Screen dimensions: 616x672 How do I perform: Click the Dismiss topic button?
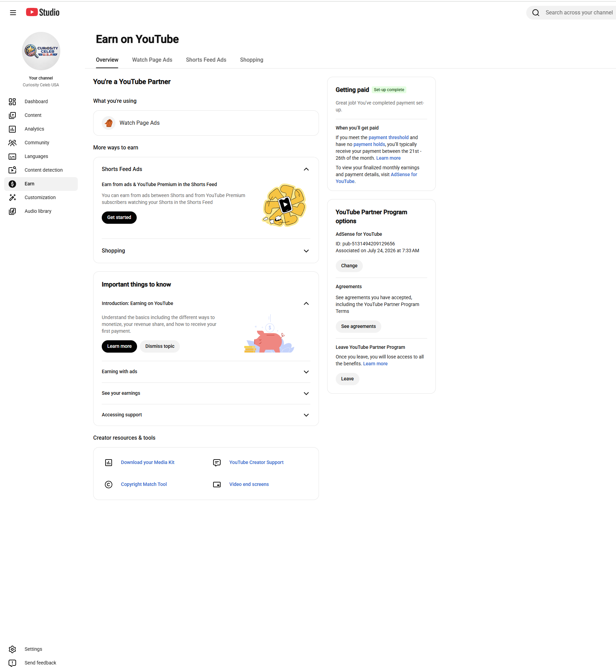tap(160, 346)
